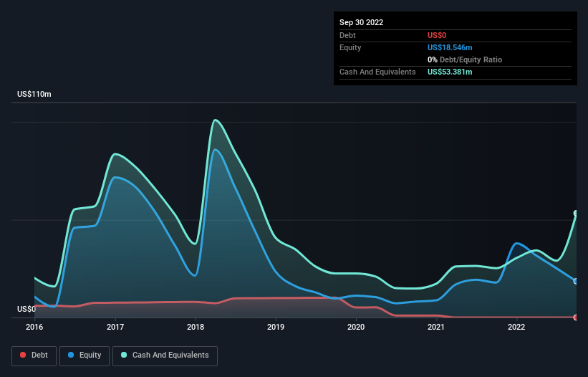Click the US$110m y-axis label
Viewport: 588px width, 377px height.
tap(34, 94)
